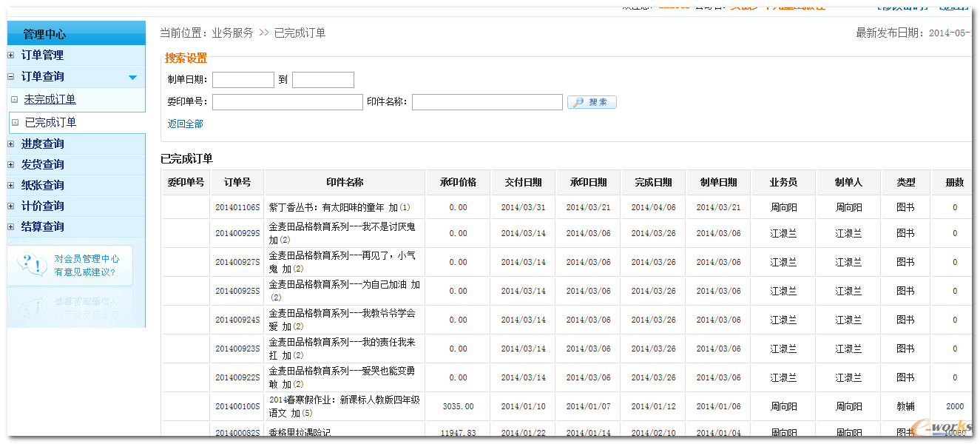This screenshot has width=980, height=444.
Task: Click the blue arrow beside 订单查询
Action: pos(132,77)
